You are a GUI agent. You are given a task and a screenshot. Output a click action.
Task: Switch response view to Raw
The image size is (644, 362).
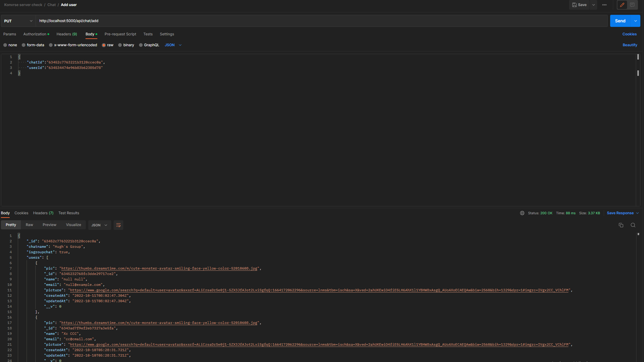tap(29, 225)
